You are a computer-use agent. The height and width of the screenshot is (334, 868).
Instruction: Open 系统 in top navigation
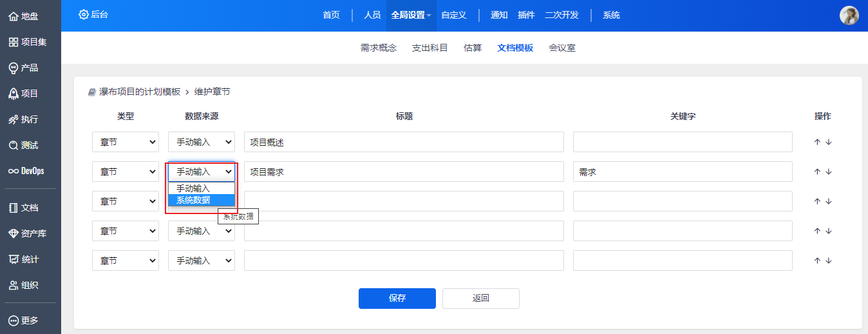coord(611,15)
